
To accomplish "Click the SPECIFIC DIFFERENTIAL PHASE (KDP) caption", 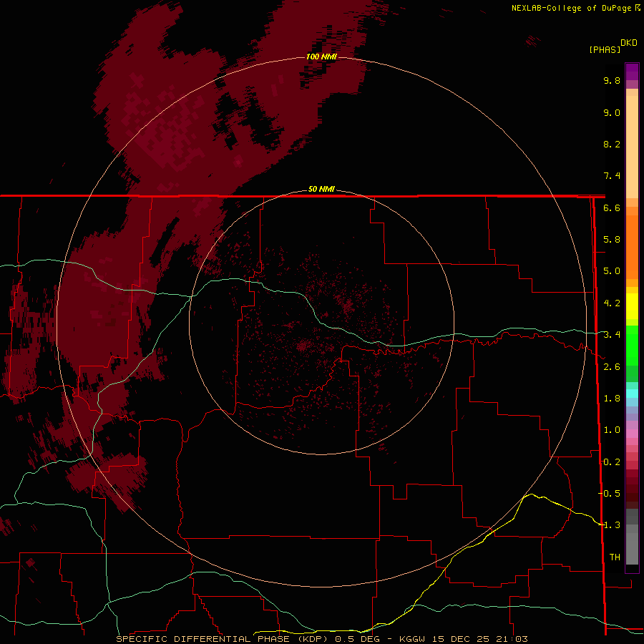I will tap(223, 639).
